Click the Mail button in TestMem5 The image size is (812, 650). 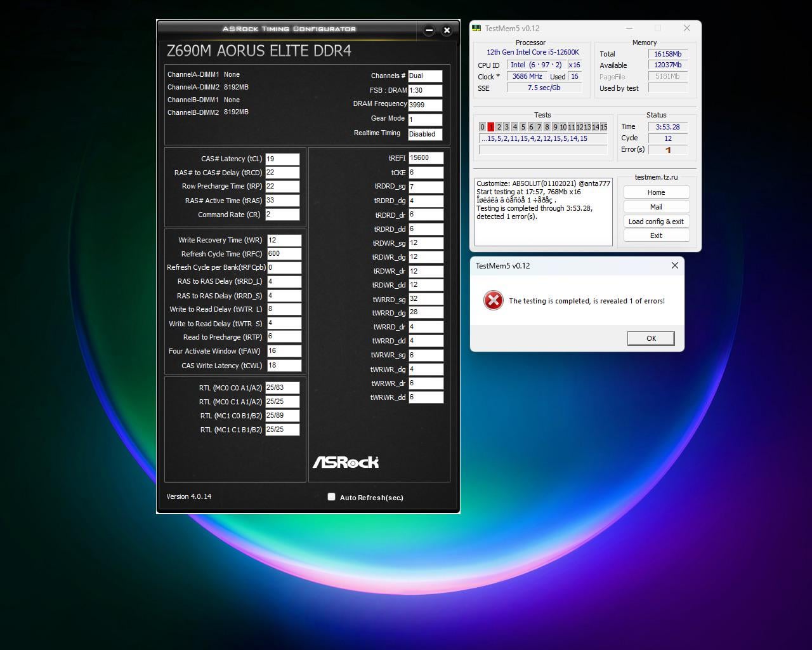tap(657, 207)
